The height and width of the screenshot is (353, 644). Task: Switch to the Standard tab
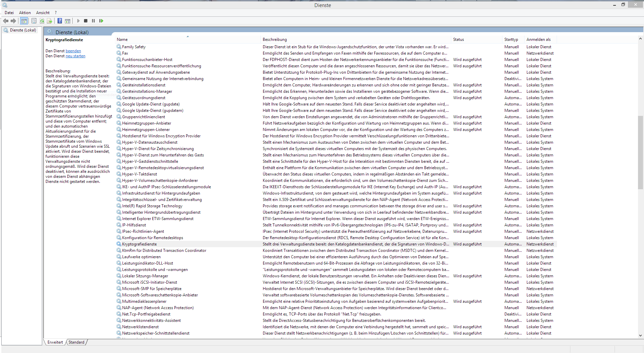(x=76, y=342)
